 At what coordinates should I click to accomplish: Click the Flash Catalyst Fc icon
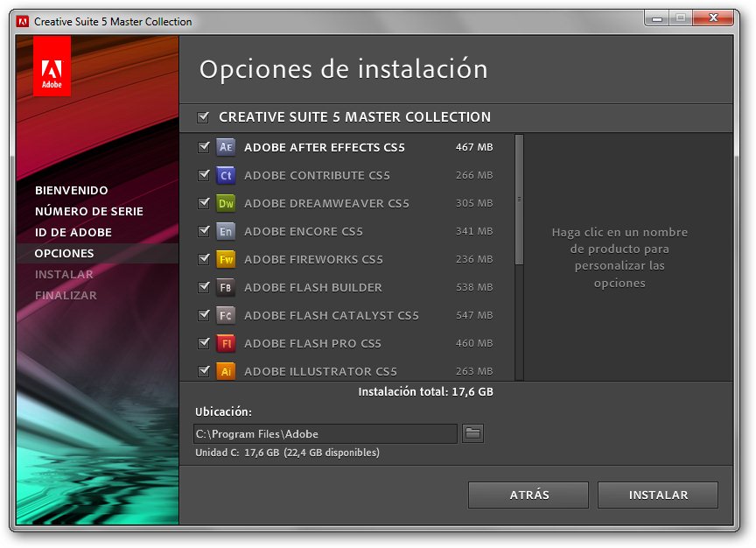pos(226,315)
